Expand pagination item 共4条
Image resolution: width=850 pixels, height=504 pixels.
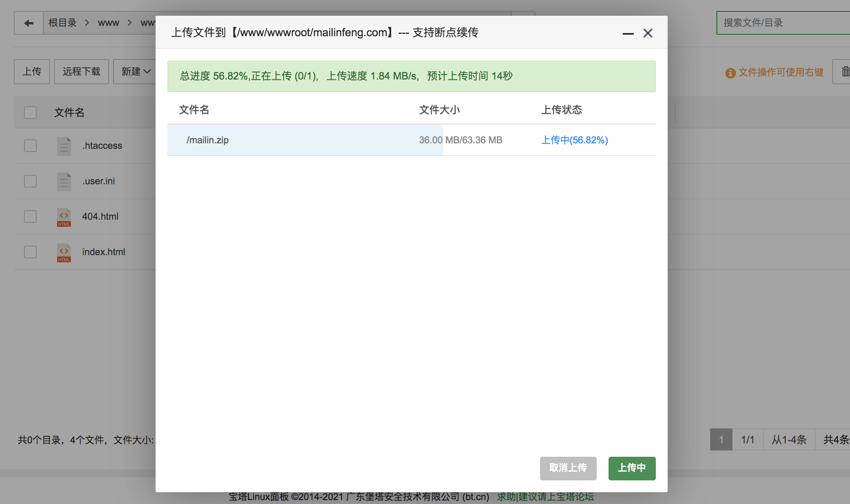[x=836, y=439]
